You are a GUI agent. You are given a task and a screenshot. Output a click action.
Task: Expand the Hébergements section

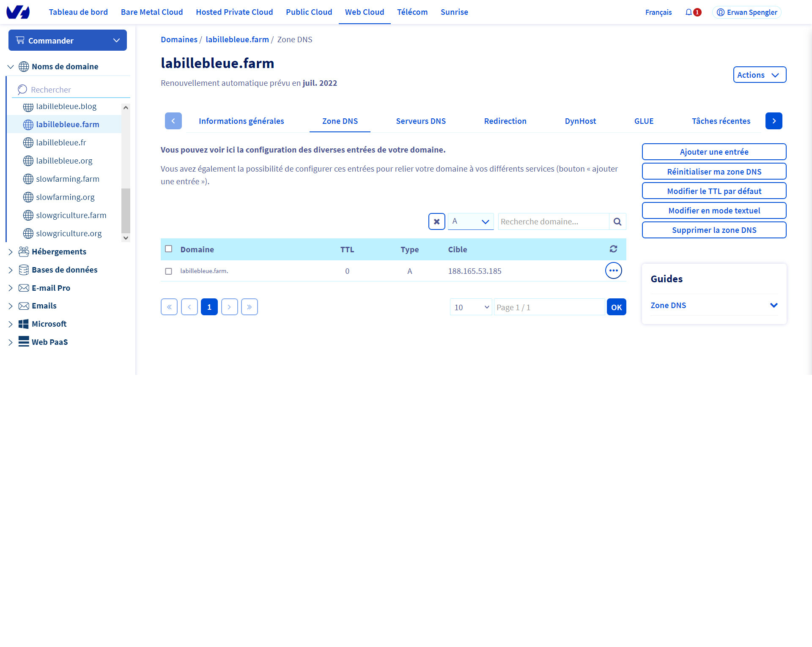(x=11, y=252)
